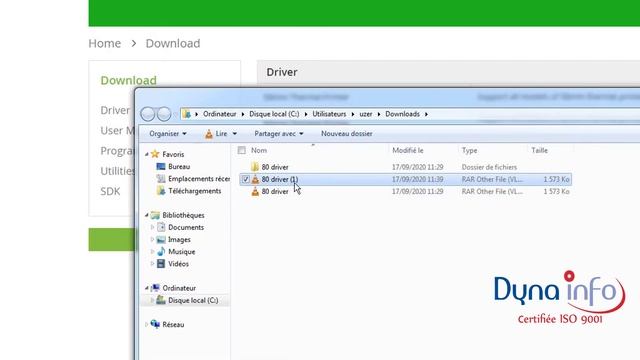Click the Images library icon

click(x=161, y=240)
